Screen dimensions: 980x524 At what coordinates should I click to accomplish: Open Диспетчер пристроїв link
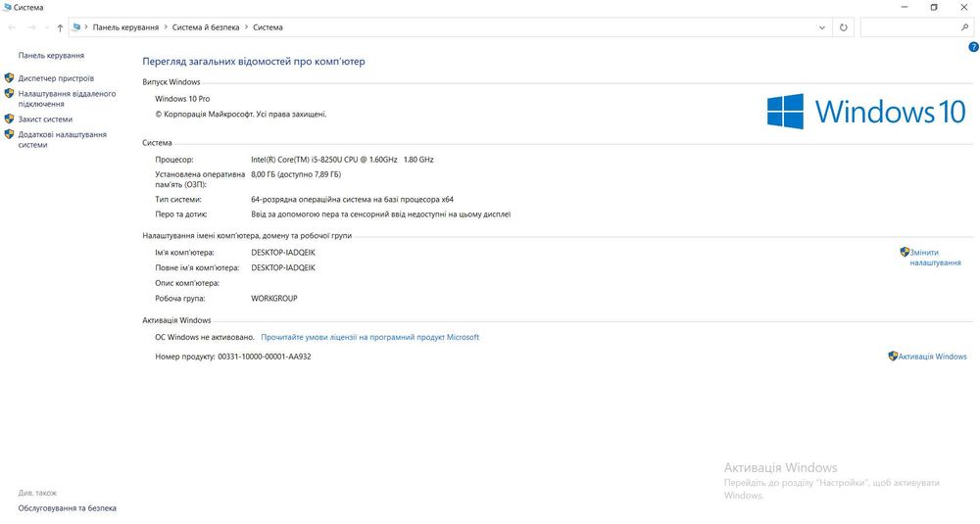coord(56,78)
